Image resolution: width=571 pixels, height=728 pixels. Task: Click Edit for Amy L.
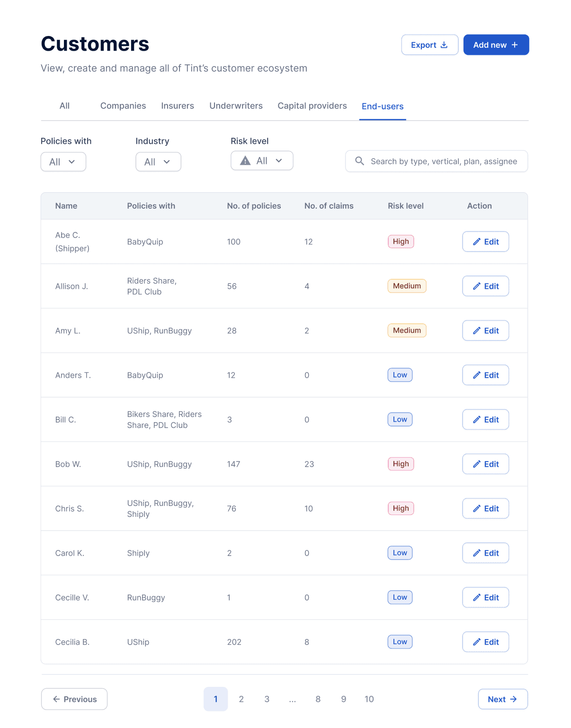[x=485, y=330]
